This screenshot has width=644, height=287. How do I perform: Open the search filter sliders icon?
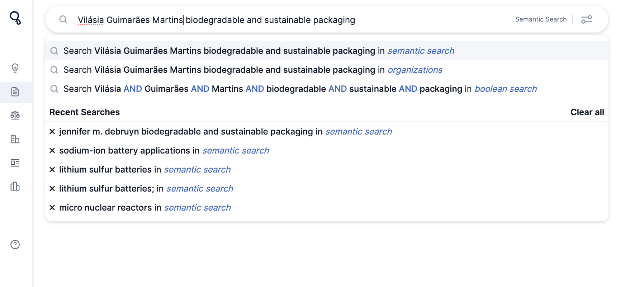(587, 19)
